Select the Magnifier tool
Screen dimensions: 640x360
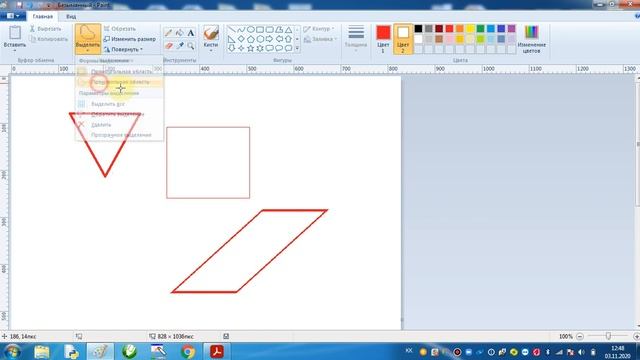tap(191, 45)
